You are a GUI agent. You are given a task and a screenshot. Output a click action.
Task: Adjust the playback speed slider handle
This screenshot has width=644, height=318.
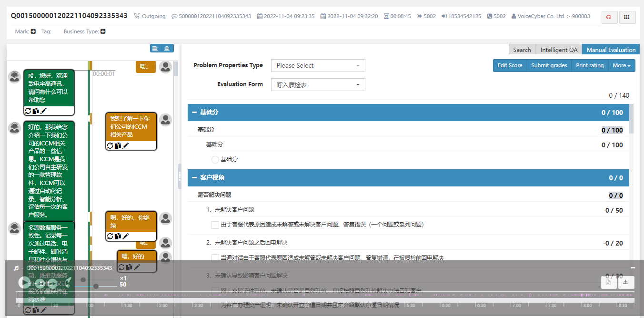coord(83,280)
